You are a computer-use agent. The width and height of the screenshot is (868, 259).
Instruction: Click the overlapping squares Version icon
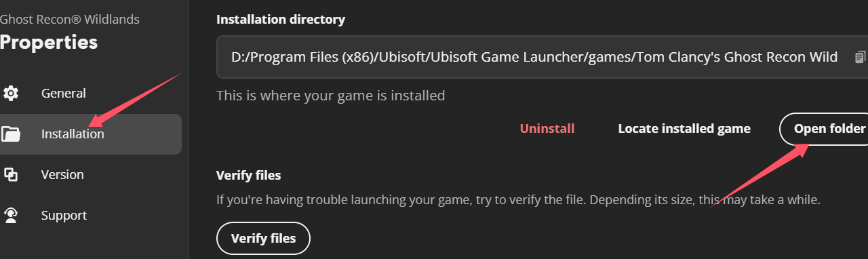pos(11,174)
